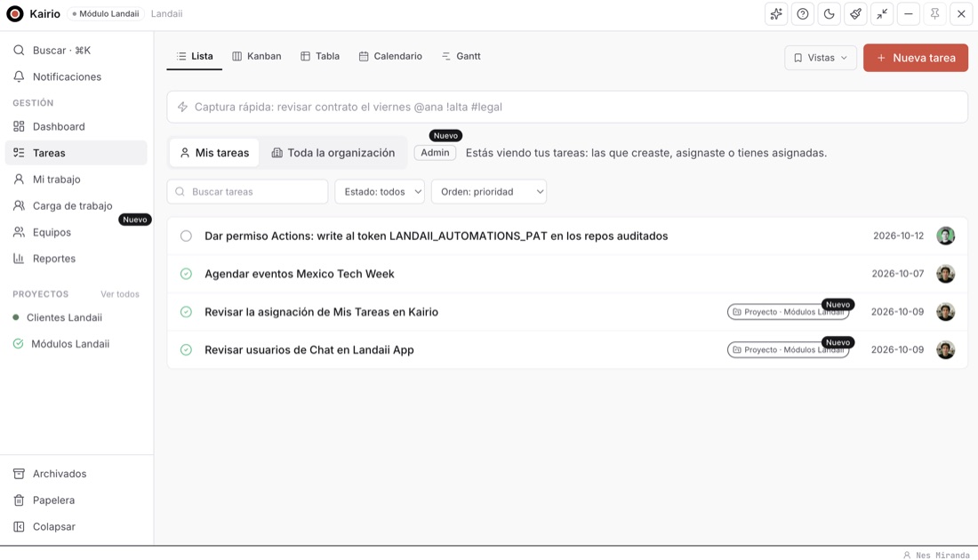Click project tag on Revisar usuarios row
Image resolution: width=978 pixels, height=560 pixels.
click(788, 350)
